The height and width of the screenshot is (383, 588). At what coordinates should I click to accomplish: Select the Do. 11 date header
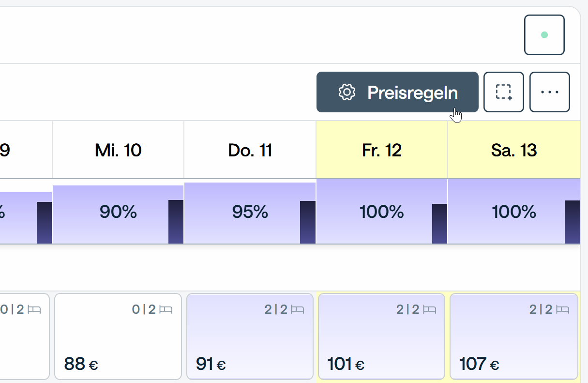250,150
